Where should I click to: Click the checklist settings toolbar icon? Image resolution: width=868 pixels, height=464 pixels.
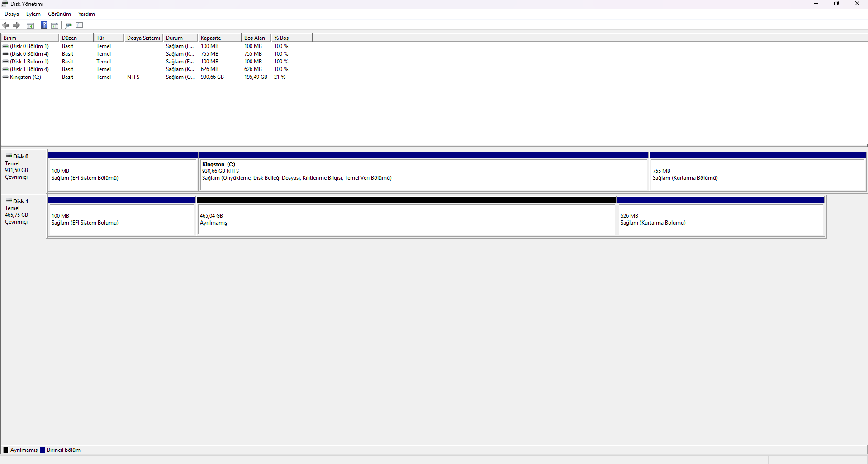click(80, 25)
